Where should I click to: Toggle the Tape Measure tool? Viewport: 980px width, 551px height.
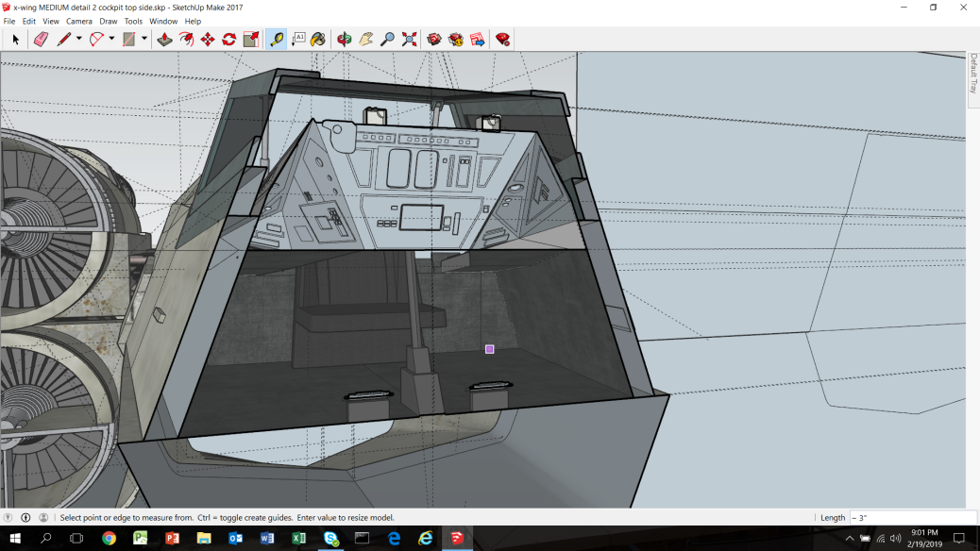coord(277,40)
